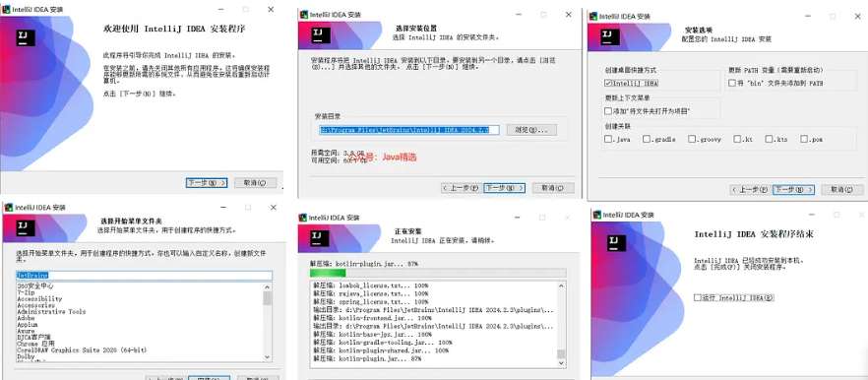The image size is (868, 380).
Task: Click the IJ title bar icon in the 正在安装 window
Action: pyautogui.click(x=303, y=218)
